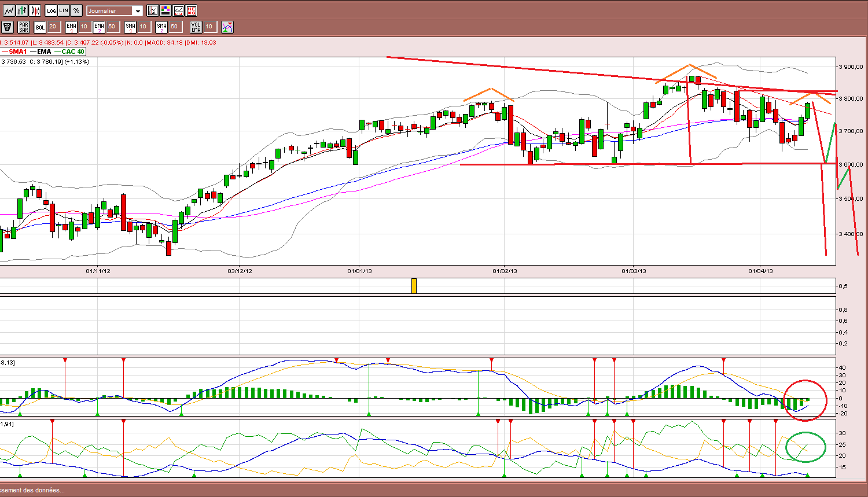The height and width of the screenshot is (497, 868).
Task: Toggle the LIN scale button
Action: (x=64, y=10)
